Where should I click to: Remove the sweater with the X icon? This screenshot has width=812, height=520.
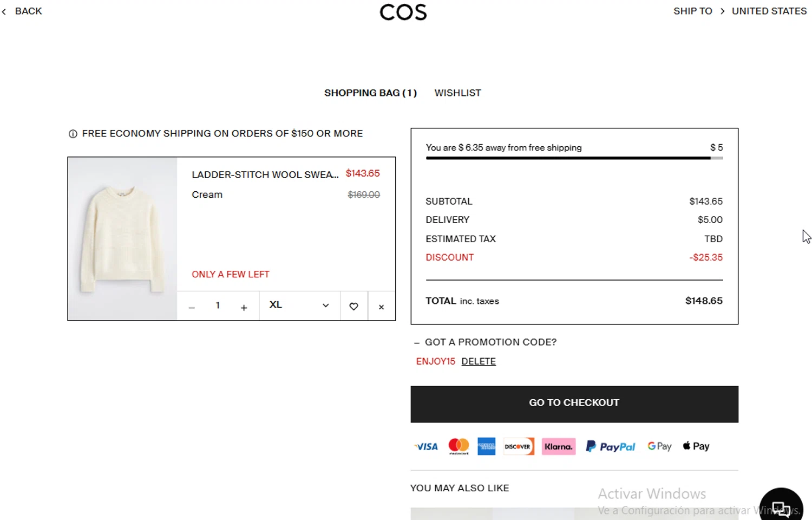[381, 307]
